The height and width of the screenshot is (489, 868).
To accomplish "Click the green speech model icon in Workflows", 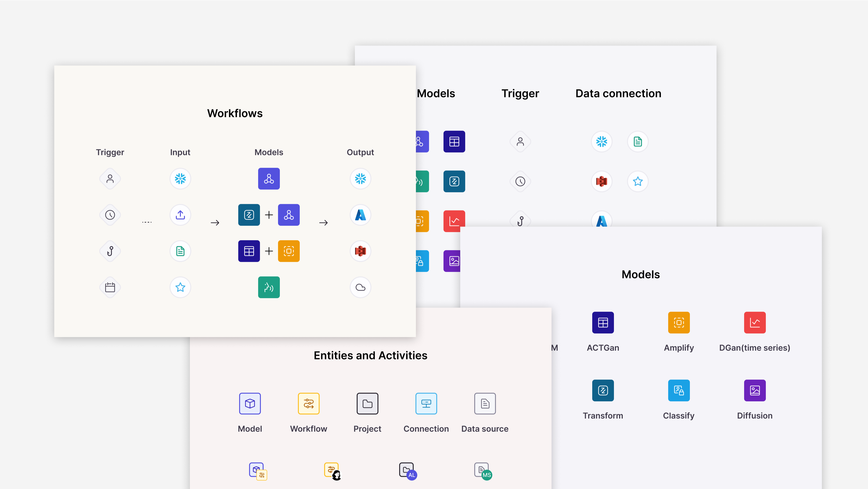I will point(269,287).
